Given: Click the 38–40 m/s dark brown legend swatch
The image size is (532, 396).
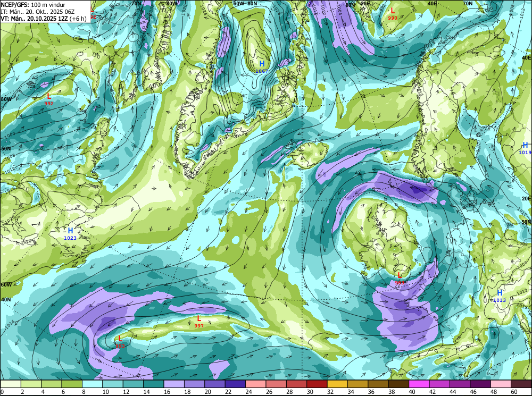Looking at the screenshot, I should 398,384.
